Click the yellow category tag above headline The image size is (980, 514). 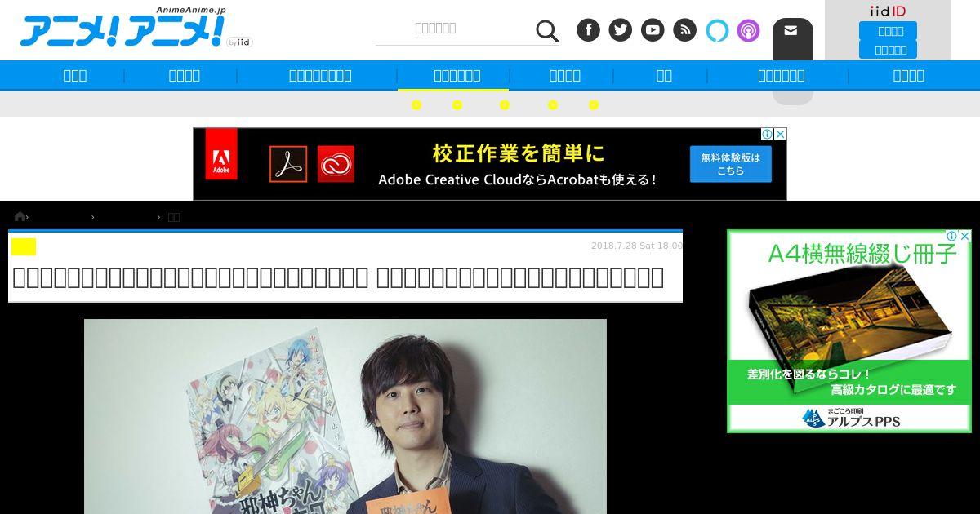point(24,246)
